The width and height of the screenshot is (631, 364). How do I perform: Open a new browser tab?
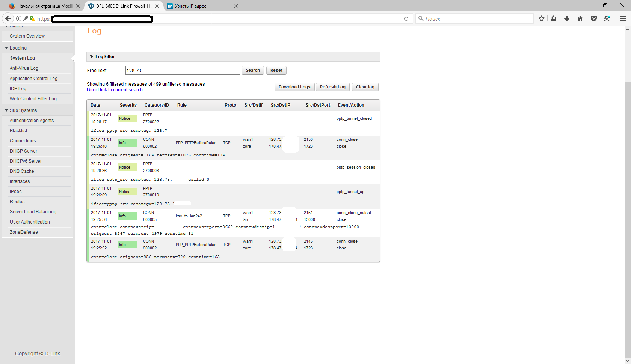(249, 6)
